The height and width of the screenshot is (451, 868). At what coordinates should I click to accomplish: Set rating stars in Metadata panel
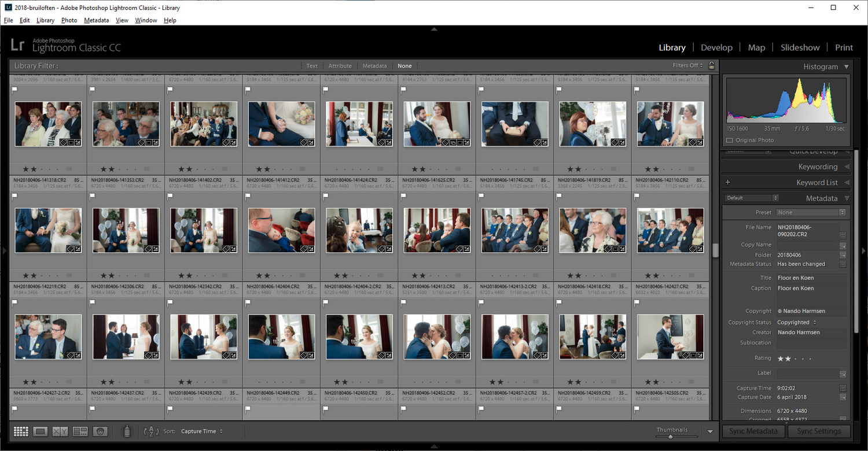point(795,358)
